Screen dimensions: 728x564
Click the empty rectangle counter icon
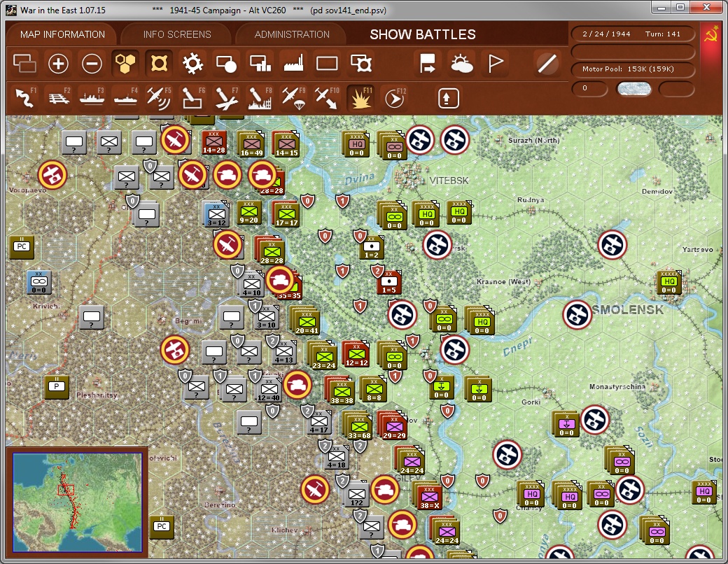(x=327, y=64)
